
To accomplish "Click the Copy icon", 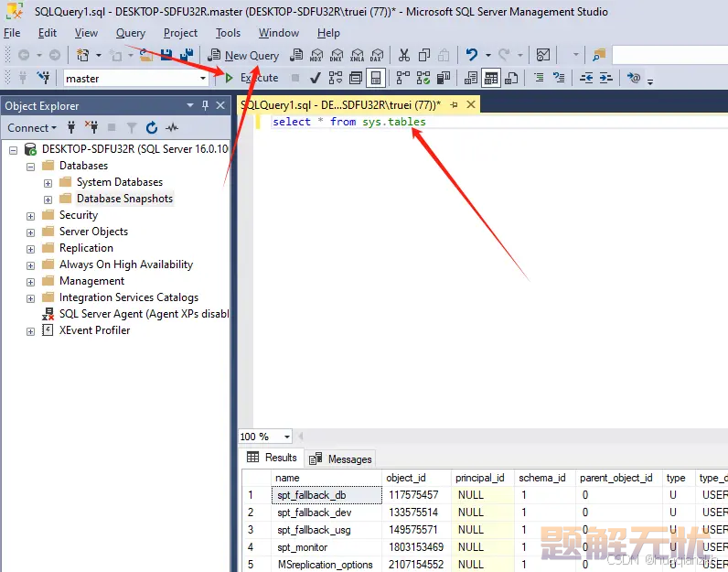I will coord(423,55).
